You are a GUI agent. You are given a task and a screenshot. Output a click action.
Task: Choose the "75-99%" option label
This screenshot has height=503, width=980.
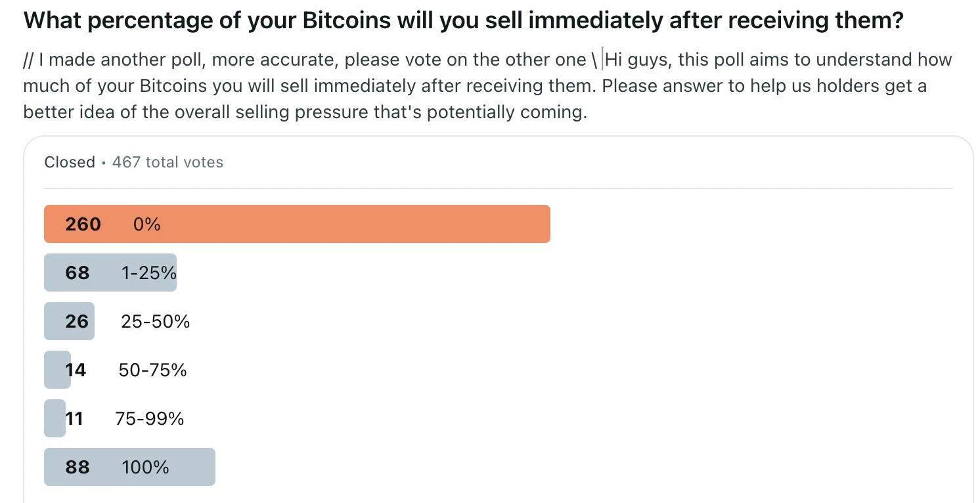(x=149, y=418)
